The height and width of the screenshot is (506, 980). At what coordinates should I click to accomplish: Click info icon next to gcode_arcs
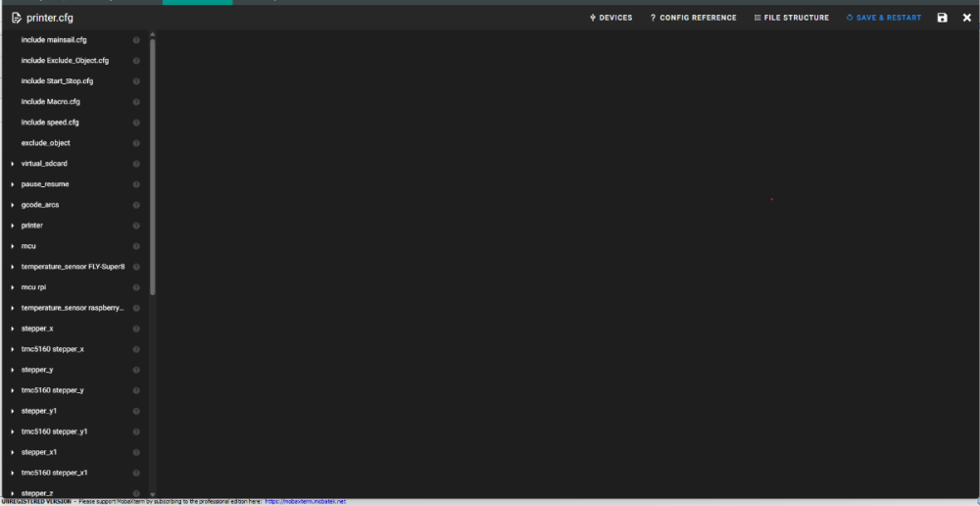point(136,205)
